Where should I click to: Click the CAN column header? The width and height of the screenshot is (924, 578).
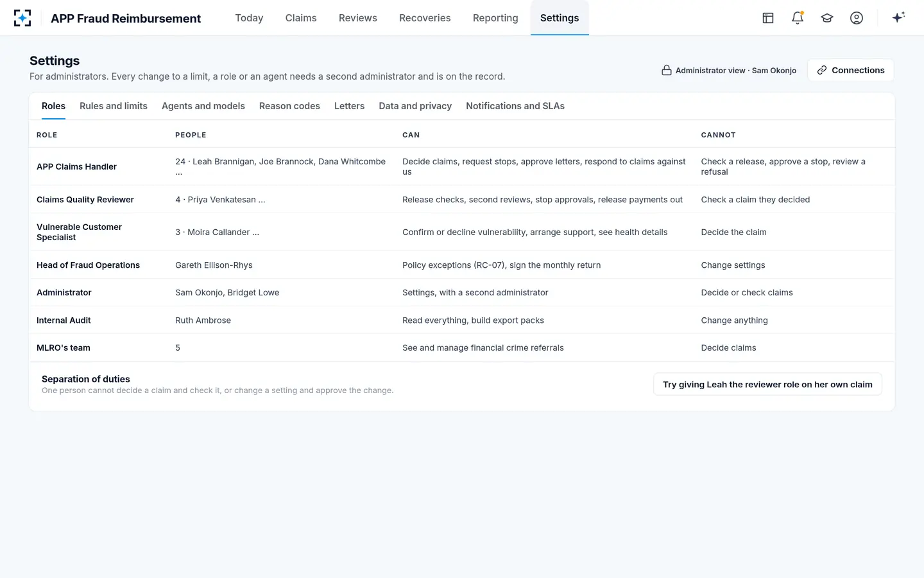point(411,135)
